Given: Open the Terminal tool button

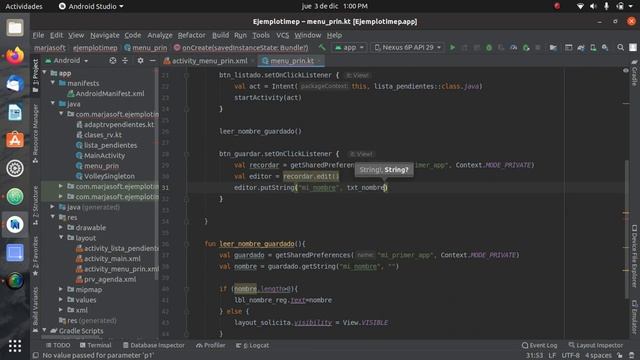Looking at the screenshot, I should tap(96, 345).
